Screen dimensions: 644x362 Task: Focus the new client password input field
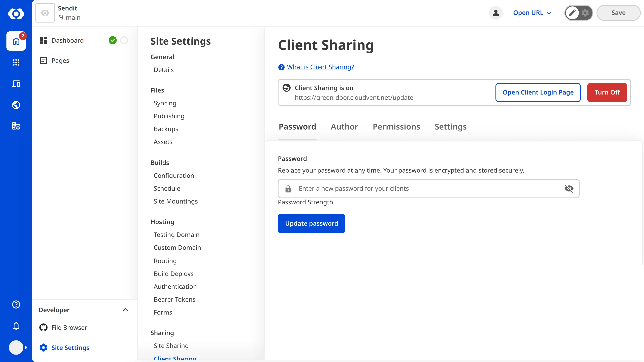click(428, 189)
